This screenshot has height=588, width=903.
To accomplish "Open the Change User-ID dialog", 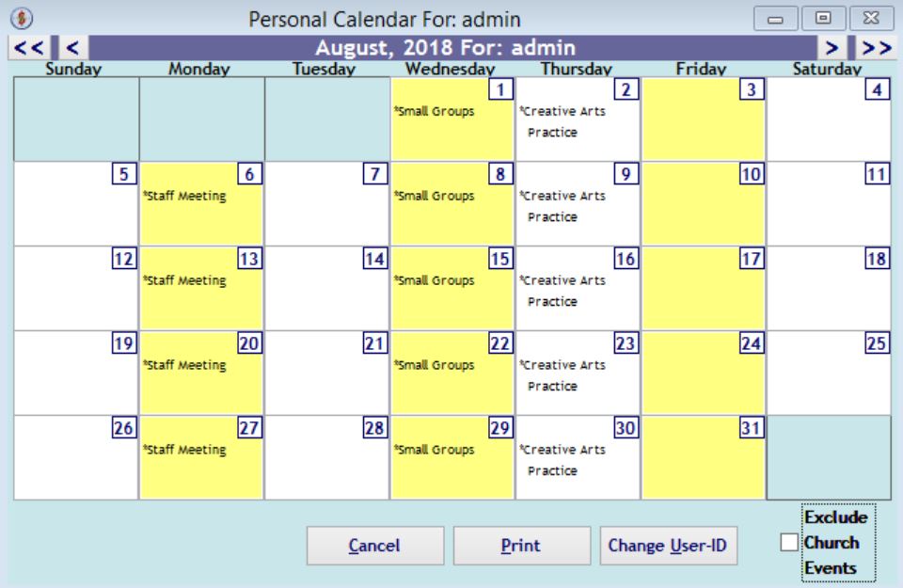I will pos(669,545).
